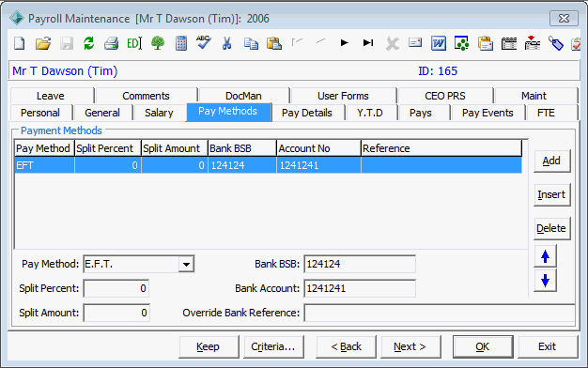The width and height of the screenshot is (588, 368).
Task: Click the Split Amount input field
Action: tap(116, 313)
